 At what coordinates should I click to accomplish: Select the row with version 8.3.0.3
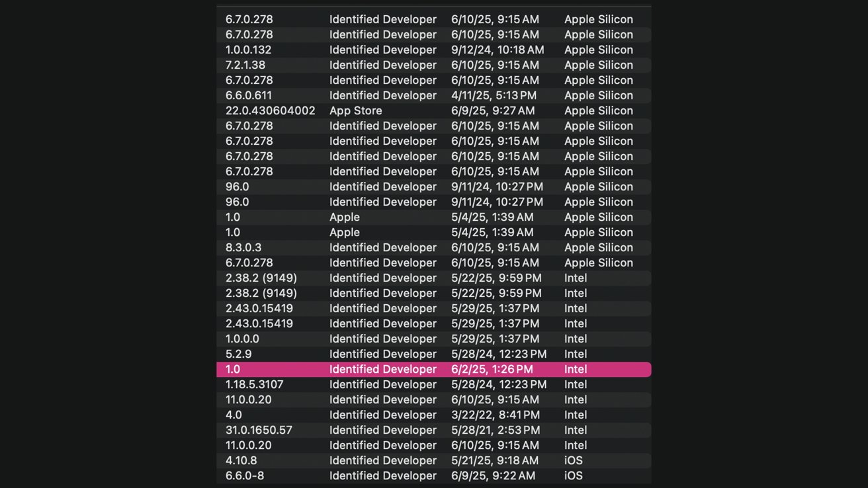(434, 247)
